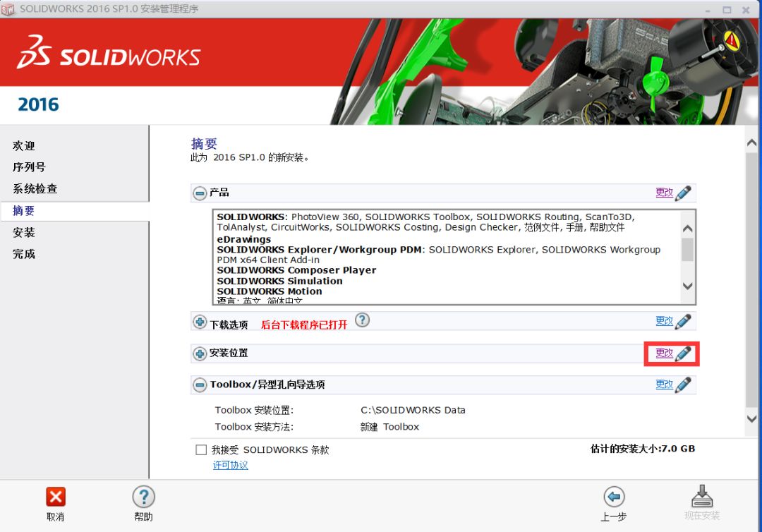Click 更改 link for Toolbox options

click(x=665, y=385)
